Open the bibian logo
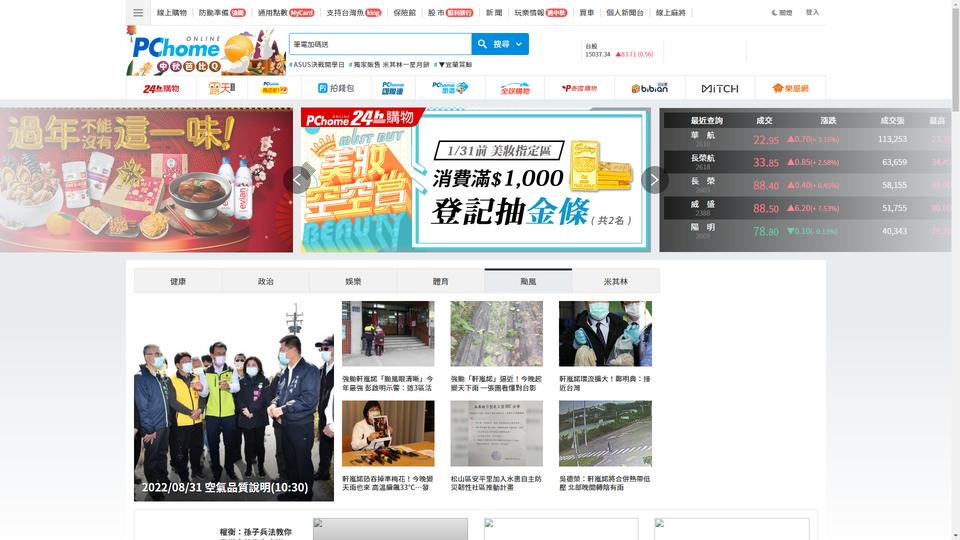The image size is (960, 540). point(650,88)
